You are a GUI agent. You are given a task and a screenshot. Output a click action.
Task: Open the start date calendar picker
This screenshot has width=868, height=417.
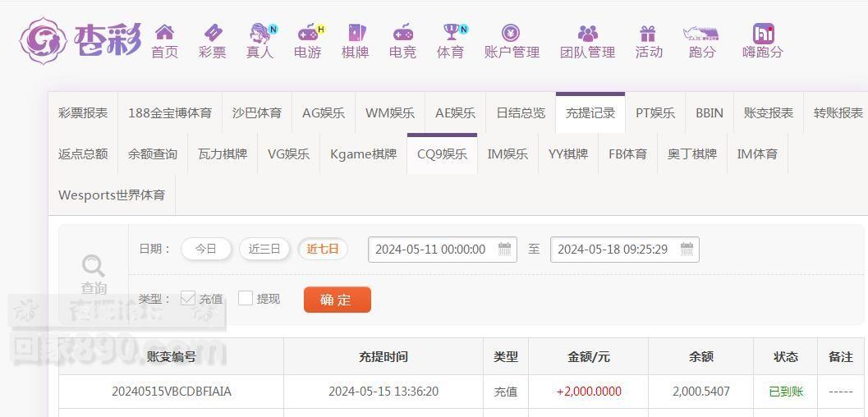(x=505, y=249)
